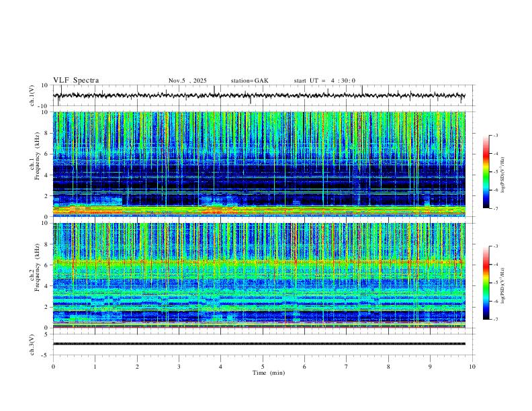
Task: Click the ch.2 PSD color scale bar
Action: click(x=486, y=283)
